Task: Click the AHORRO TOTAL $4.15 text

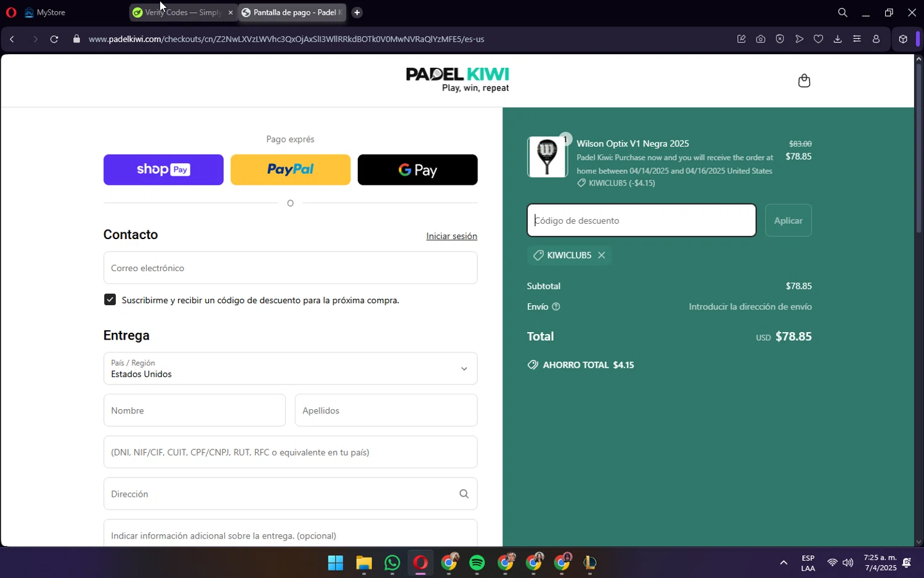Action: point(588,365)
